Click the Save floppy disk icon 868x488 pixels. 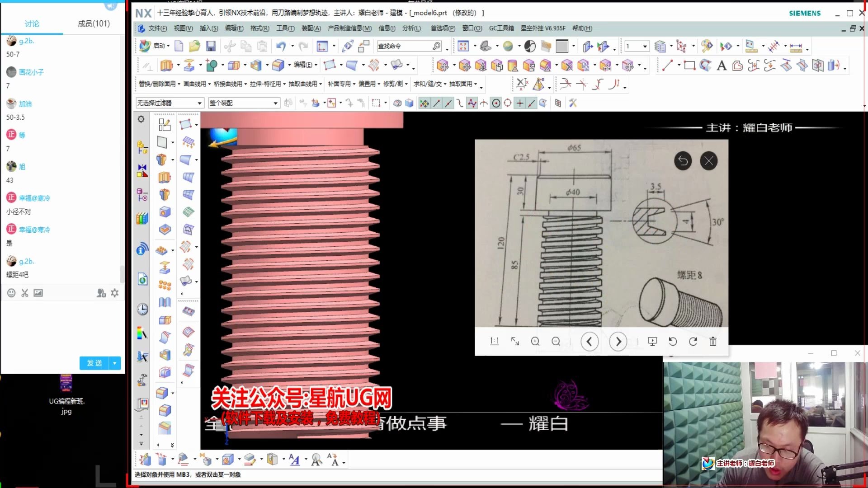point(211,46)
